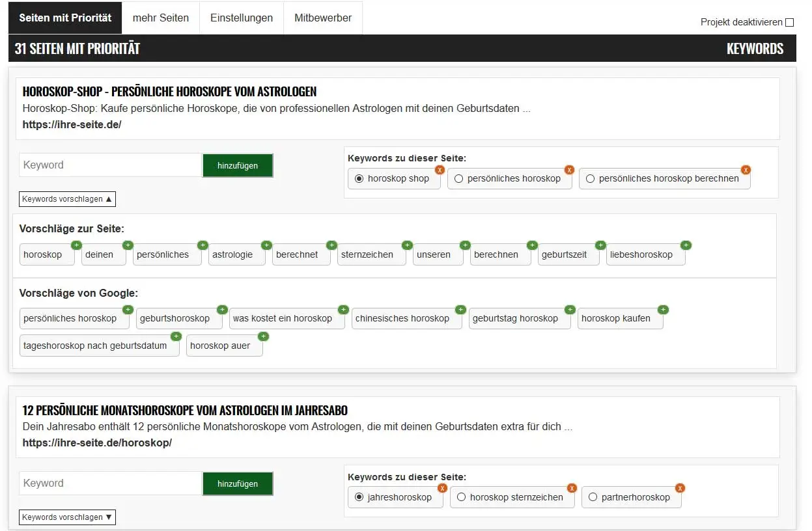
Task: Add 'geburtshoroskop' Google suggestion with plus icon
Action: (222, 310)
